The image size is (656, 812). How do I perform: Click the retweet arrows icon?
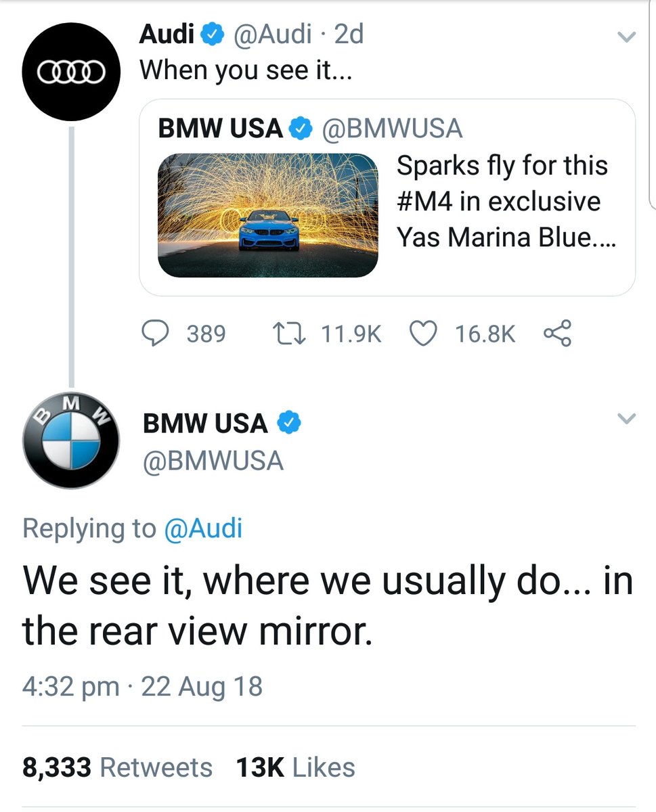click(288, 334)
